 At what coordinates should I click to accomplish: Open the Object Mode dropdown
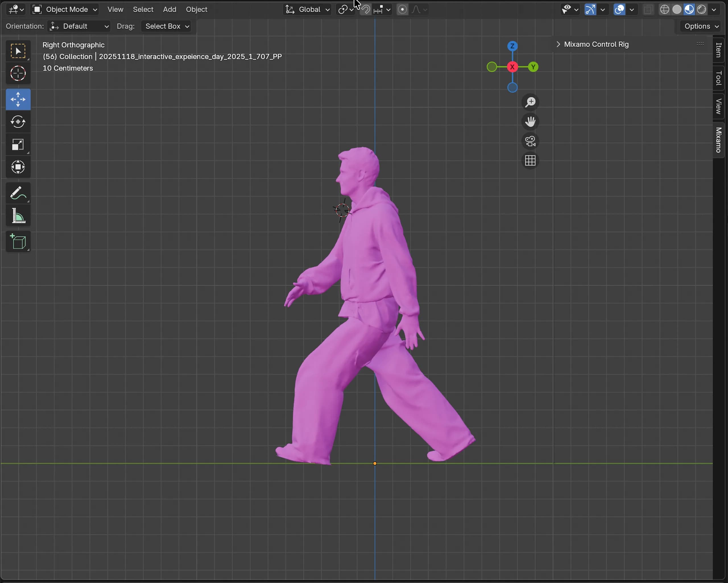coord(65,9)
